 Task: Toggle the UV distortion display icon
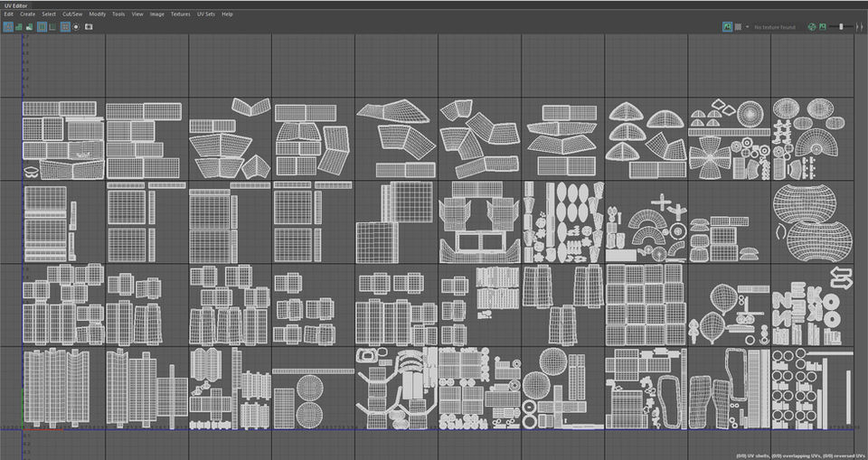(29, 26)
